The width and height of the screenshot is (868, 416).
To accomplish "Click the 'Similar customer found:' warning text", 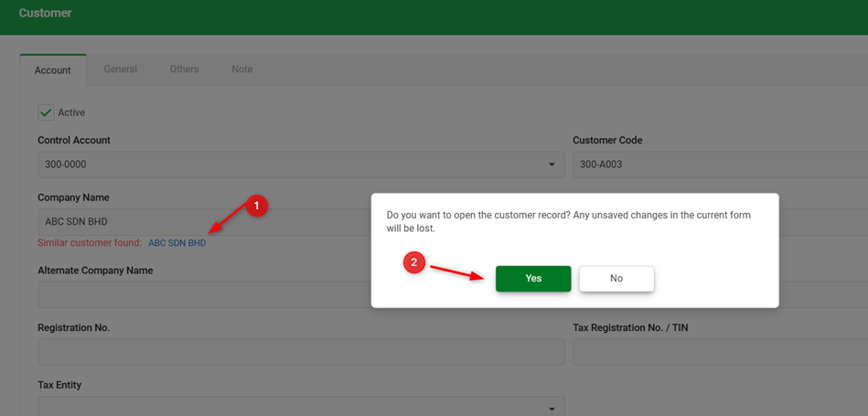I will pos(90,243).
